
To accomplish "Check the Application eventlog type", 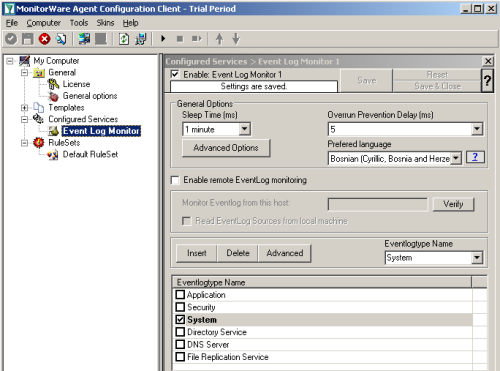I will (x=180, y=294).
